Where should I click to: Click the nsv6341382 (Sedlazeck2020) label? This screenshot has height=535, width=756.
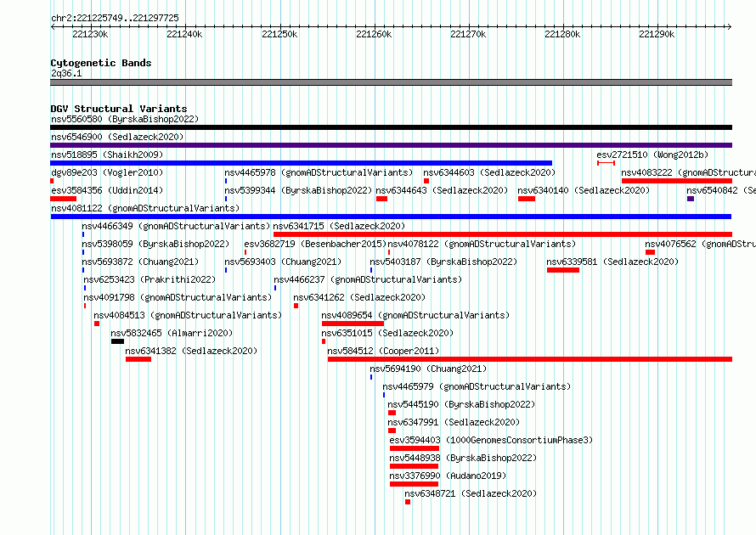191,351
